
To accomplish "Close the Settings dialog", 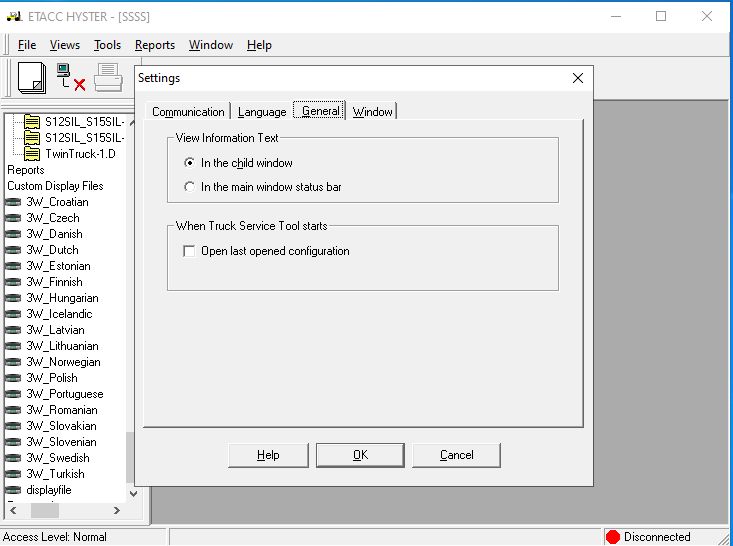I will coord(578,78).
